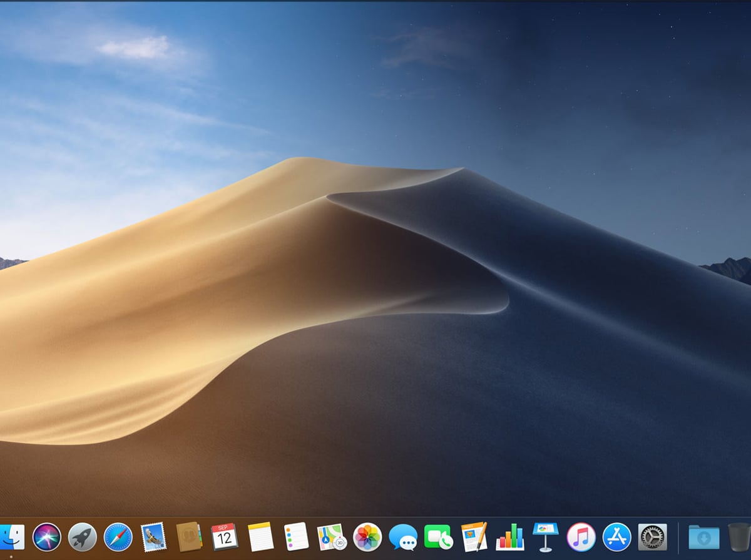The height and width of the screenshot is (560, 751).
Task: Open the Downloads folder stack
Action: [x=704, y=537]
